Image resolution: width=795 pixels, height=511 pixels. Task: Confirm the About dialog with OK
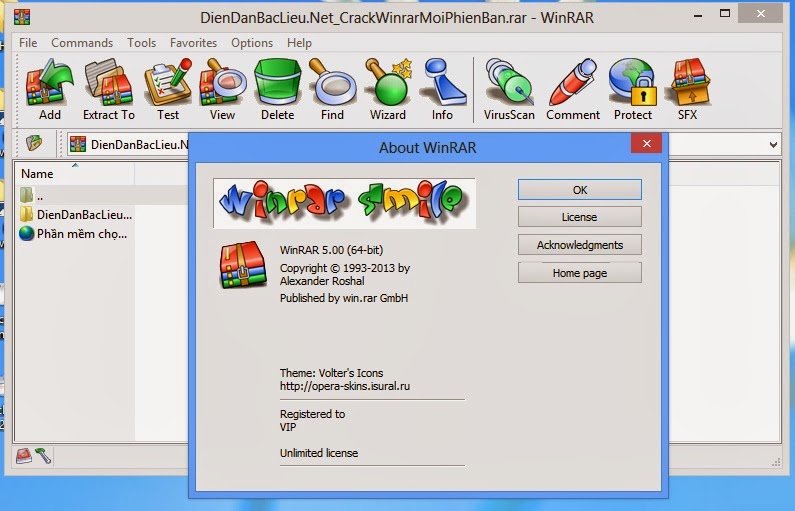click(580, 190)
